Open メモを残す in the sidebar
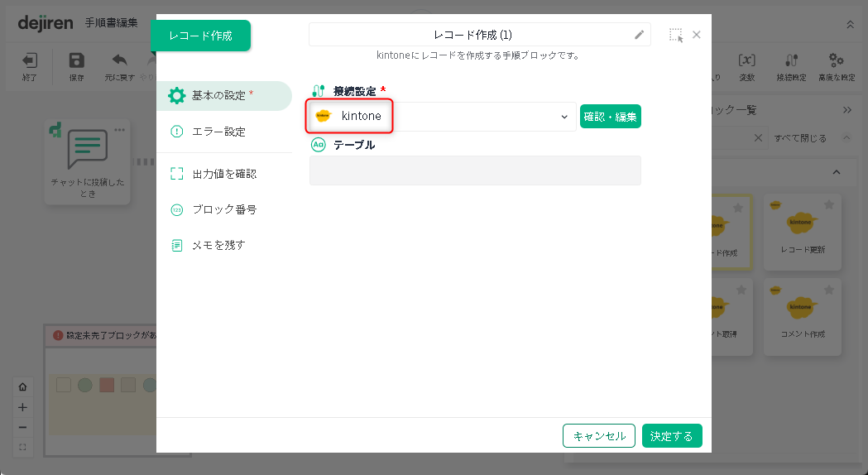This screenshot has height=475, width=868. 218,245
